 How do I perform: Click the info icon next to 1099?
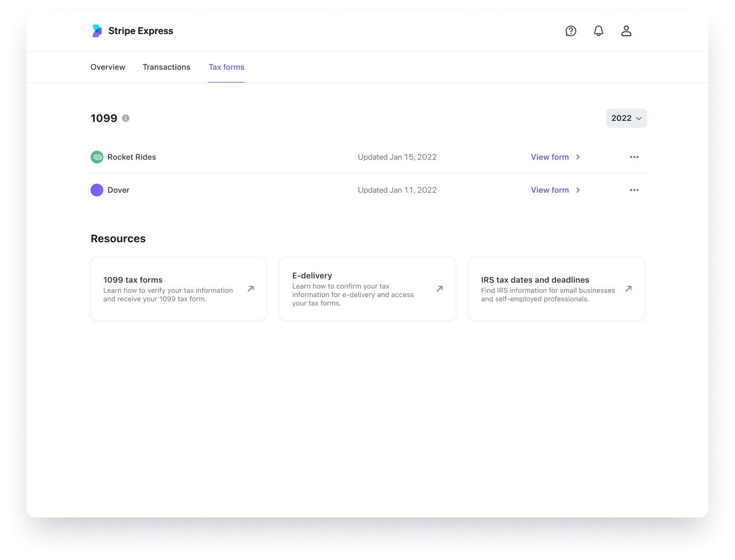click(x=126, y=118)
